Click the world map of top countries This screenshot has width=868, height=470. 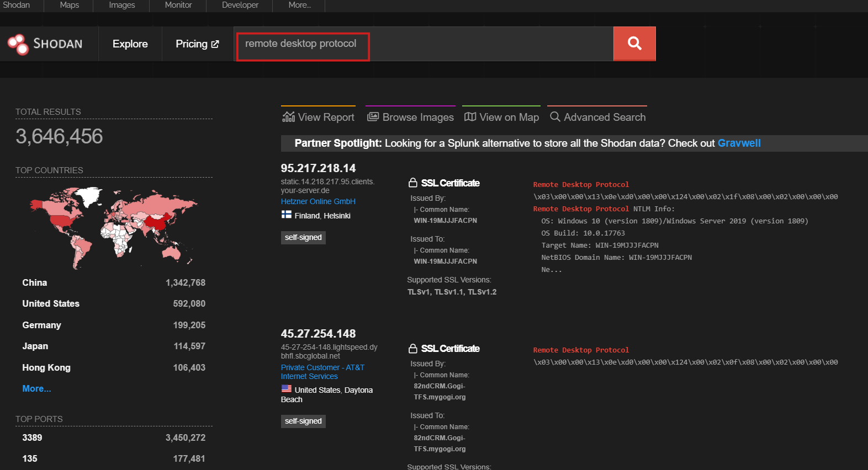point(114,227)
